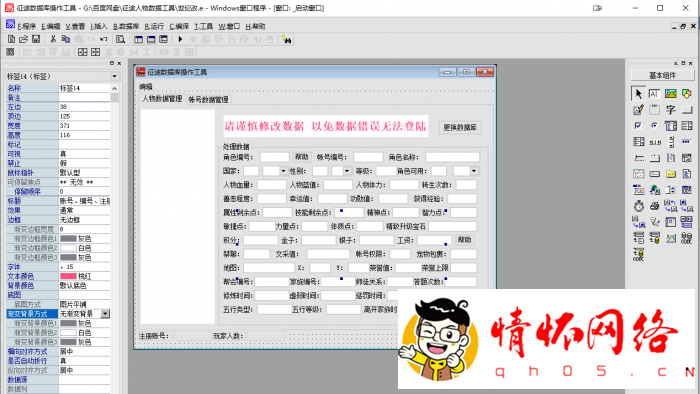Select the picture box component icon
The height and width of the screenshot is (394, 700).
[x=671, y=93]
